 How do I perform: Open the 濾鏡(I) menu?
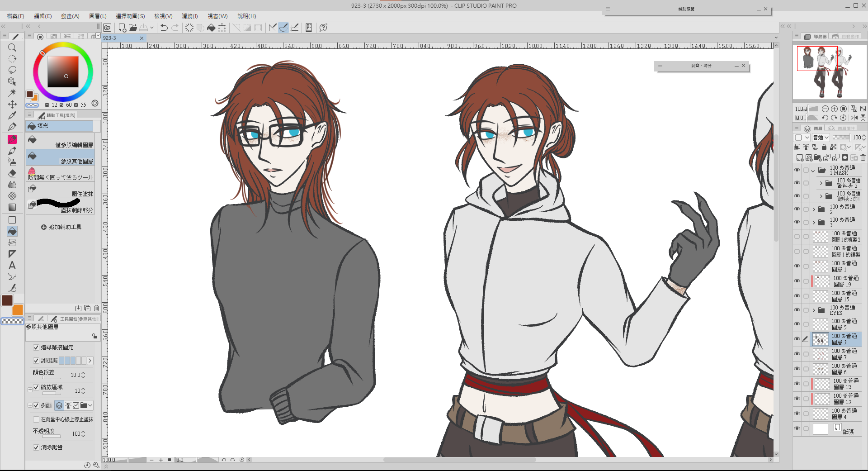[190, 16]
